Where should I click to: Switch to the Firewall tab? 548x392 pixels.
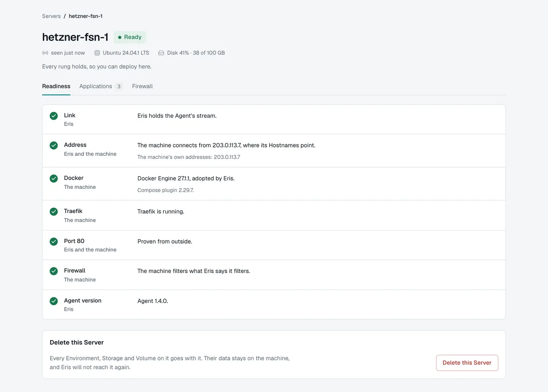click(142, 86)
